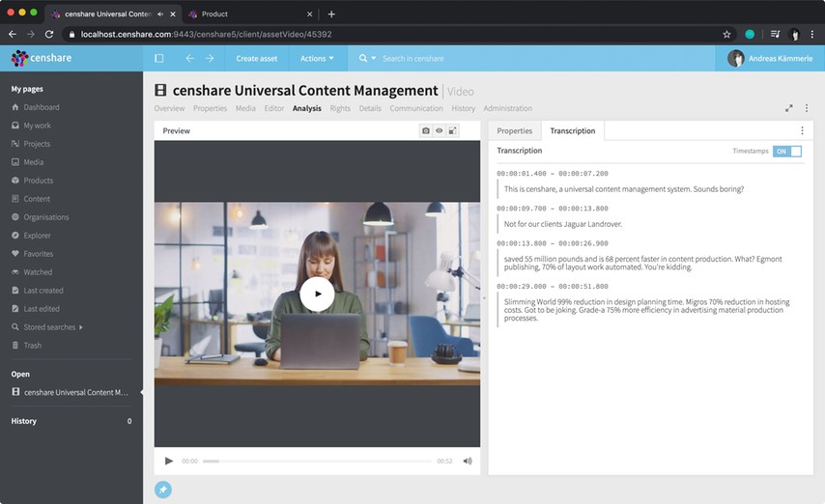Image resolution: width=825 pixels, height=504 pixels.
Task: Open a new browser tab
Action: point(331,14)
